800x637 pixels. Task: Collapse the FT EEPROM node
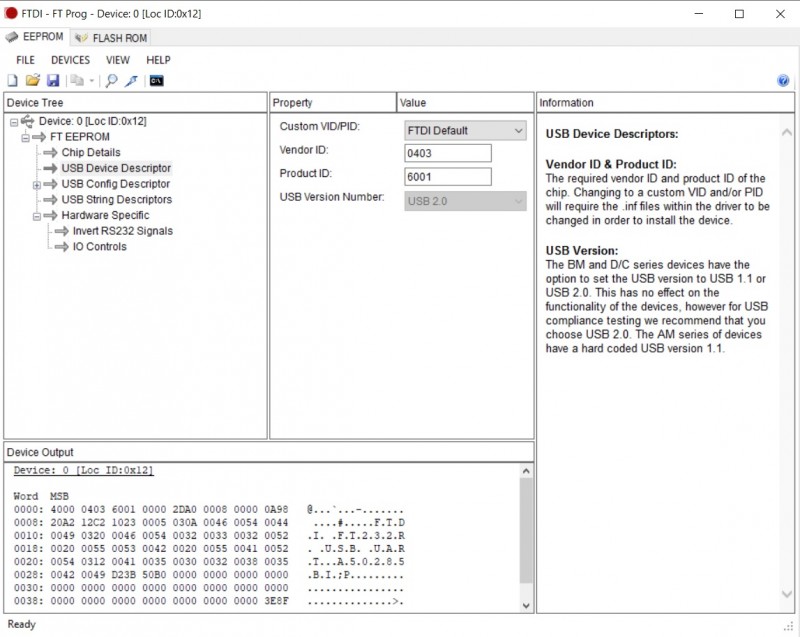pos(26,138)
